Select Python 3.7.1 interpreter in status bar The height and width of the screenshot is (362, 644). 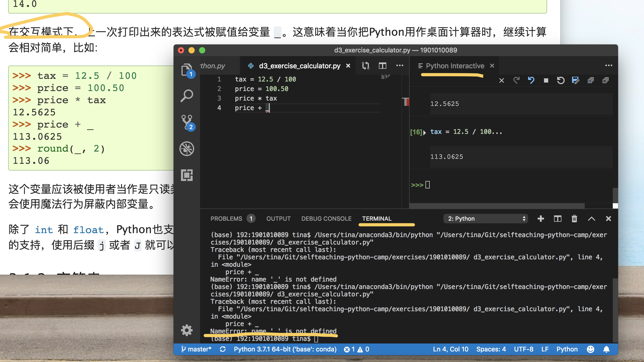[285, 349]
